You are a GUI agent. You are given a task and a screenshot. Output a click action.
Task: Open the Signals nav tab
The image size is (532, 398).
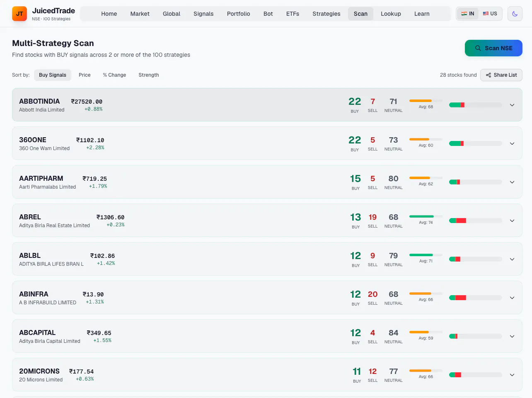pos(203,14)
